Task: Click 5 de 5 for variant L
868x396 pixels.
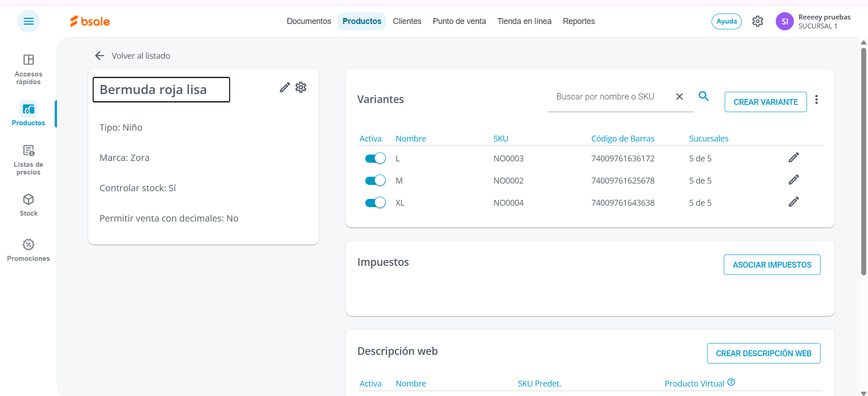Action: pyautogui.click(x=700, y=159)
